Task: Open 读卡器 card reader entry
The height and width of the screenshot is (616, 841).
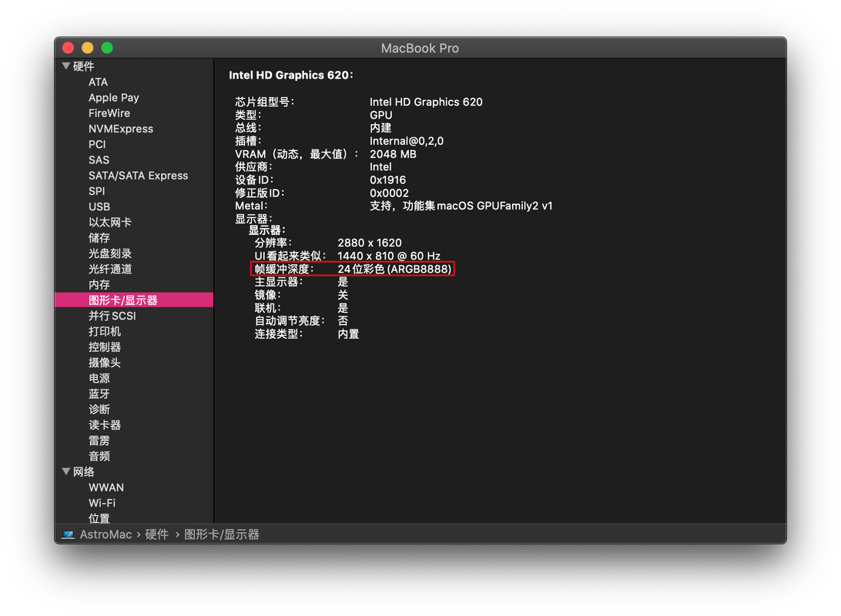Action: [x=105, y=424]
